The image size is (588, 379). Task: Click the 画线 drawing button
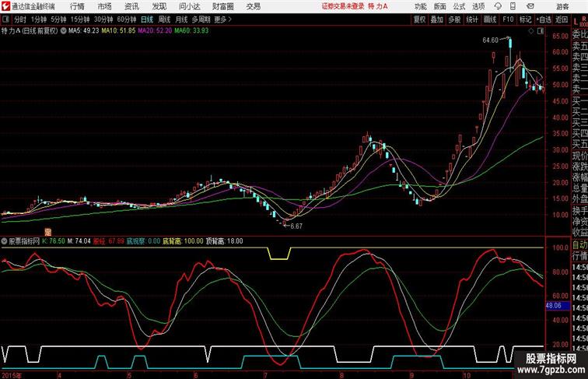490,19
